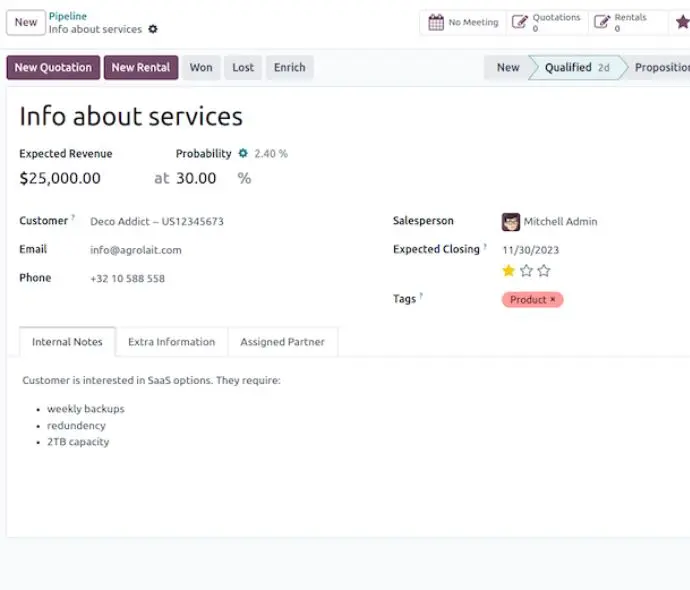Click the Tags help mark
The image size is (690, 590).
tap(421, 296)
